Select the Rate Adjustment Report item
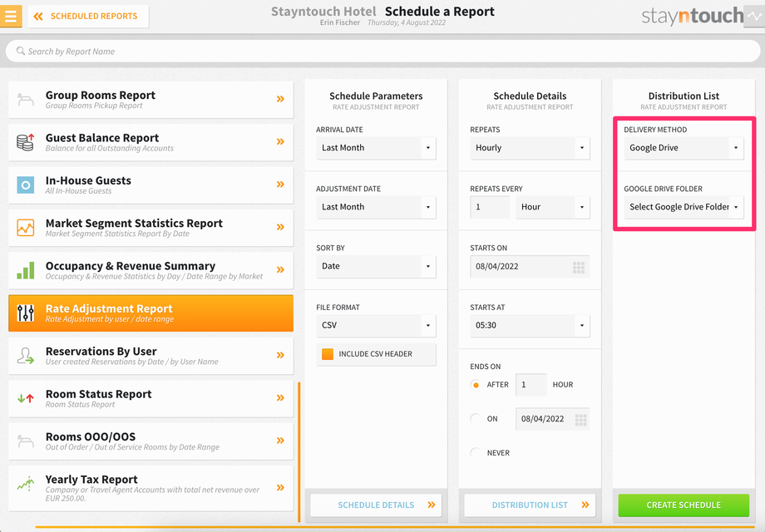 click(151, 313)
